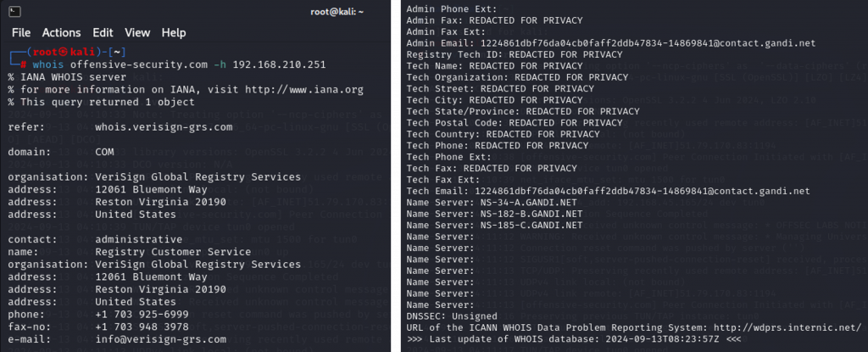Open the View menu
868x352 pixels.
pyautogui.click(x=137, y=33)
